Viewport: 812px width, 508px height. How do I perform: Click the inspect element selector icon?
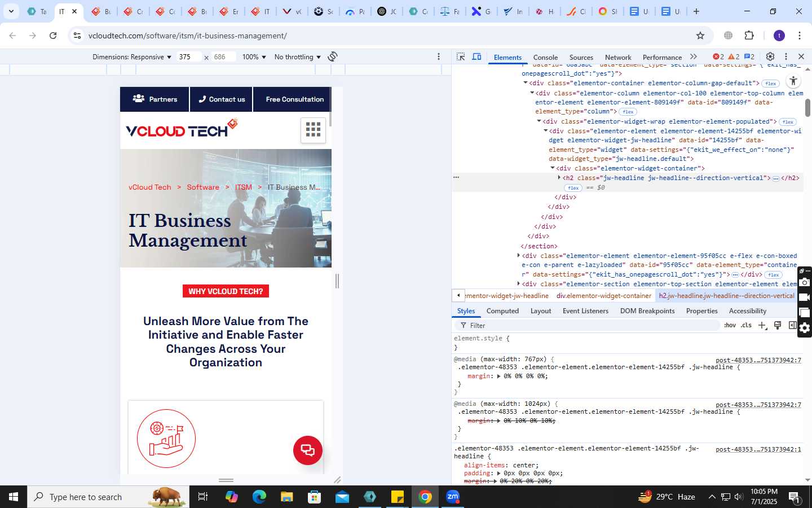tap(461, 56)
